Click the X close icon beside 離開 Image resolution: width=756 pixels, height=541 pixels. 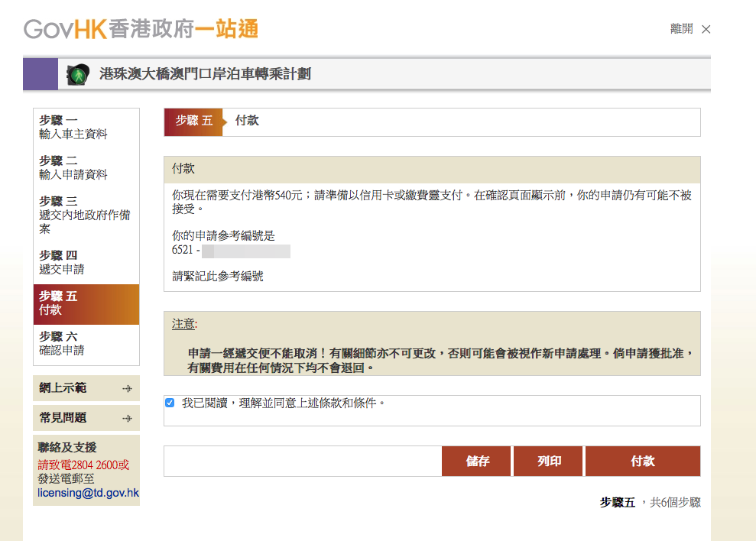[x=706, y=29]
